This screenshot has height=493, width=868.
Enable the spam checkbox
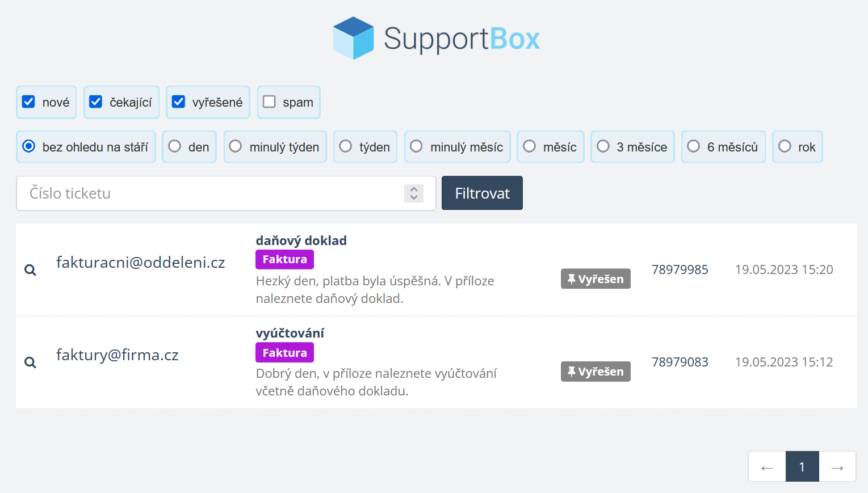(269, 102)
